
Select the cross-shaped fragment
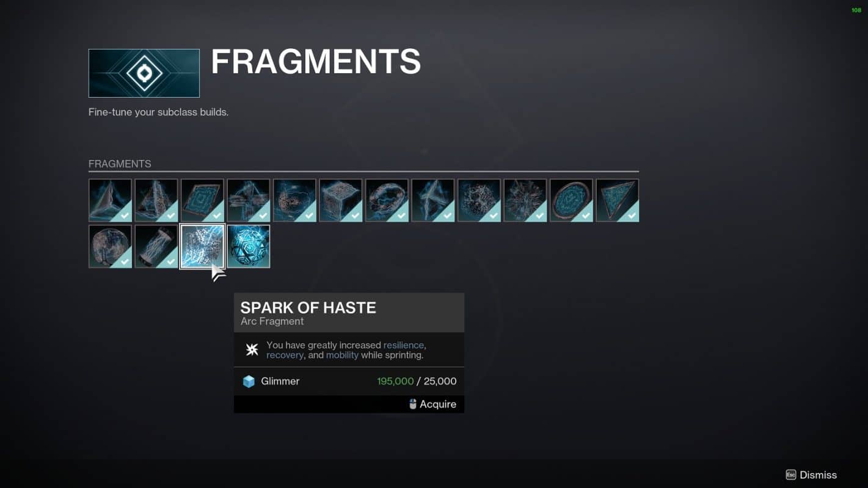coord(249,200)
